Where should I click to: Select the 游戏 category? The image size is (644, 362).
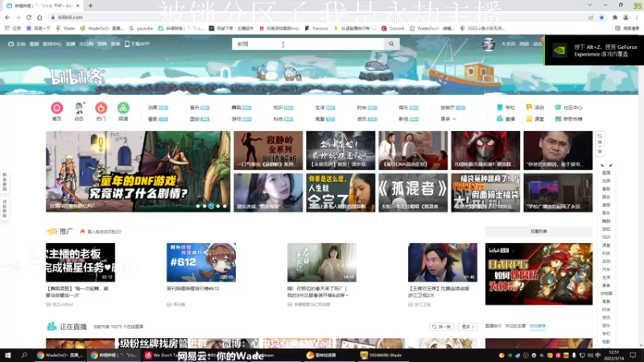pyautogui.click(x=236, y=118)
